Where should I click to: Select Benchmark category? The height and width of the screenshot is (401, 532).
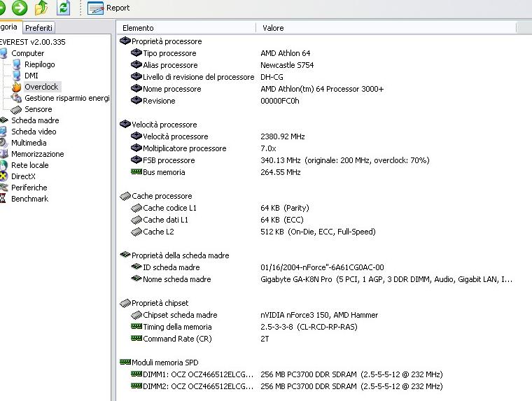click(x=29, y=199)
